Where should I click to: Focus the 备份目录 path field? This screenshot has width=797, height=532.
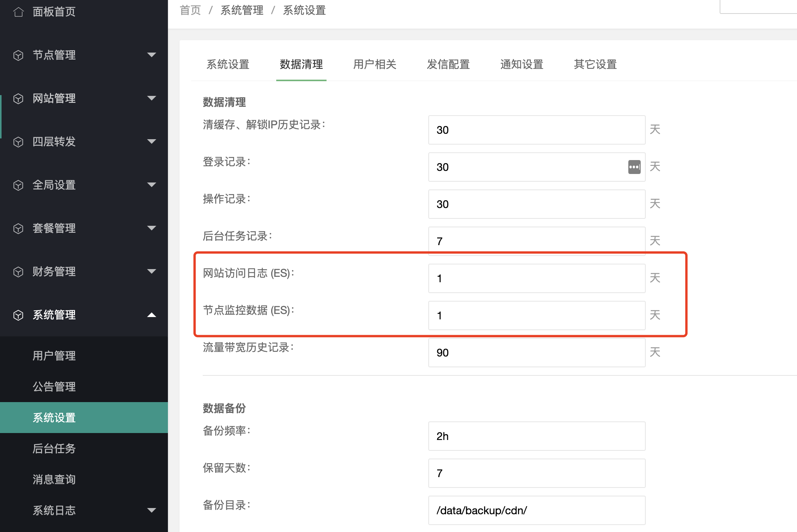point(536,510)
